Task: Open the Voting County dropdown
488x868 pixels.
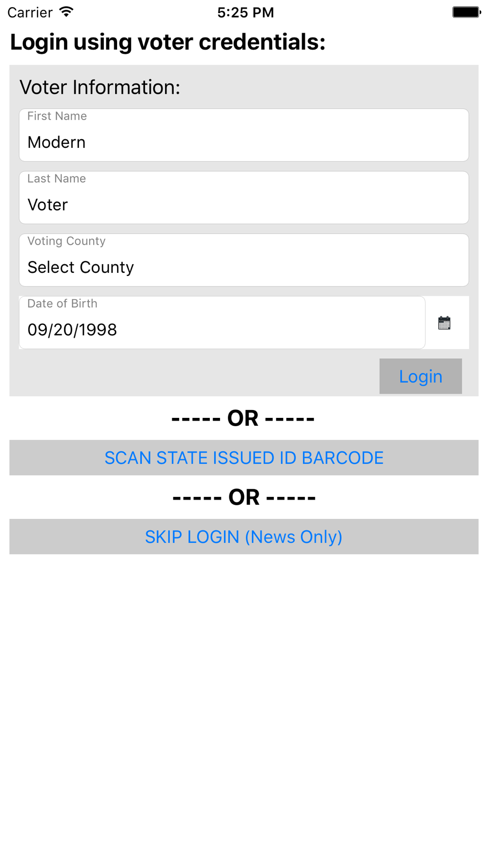Action: coord(244,260)
